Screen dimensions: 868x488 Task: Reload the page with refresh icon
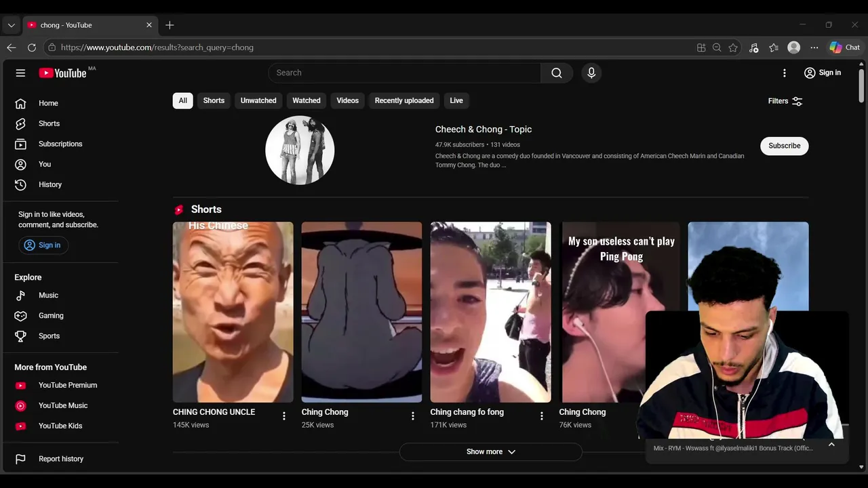(x=31, y=47)
